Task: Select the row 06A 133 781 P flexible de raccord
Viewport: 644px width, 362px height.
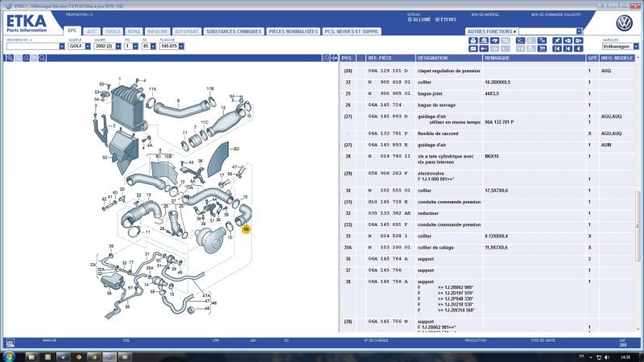Action: pyautogui.click(x=488, y=134)
